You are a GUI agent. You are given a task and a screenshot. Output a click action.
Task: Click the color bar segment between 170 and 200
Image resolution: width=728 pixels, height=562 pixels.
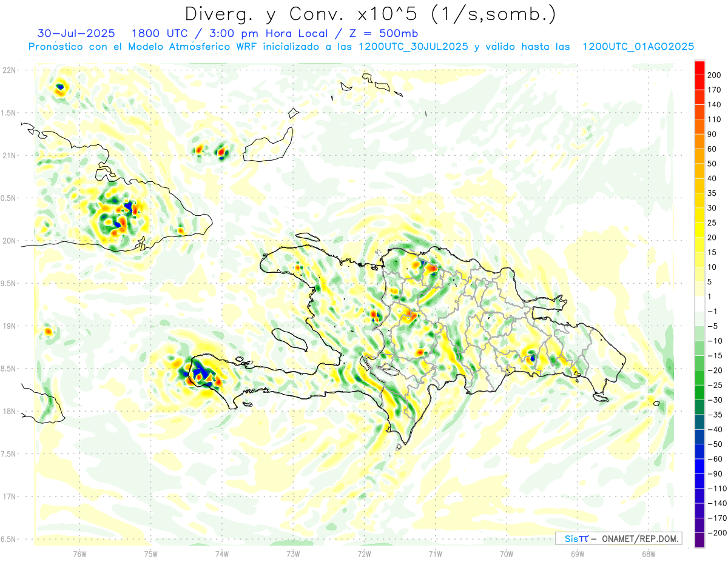point(700,82)
